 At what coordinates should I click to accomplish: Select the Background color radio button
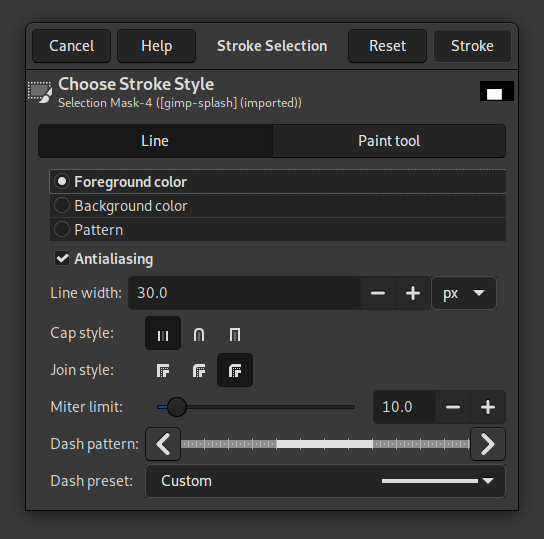point(62,205)
